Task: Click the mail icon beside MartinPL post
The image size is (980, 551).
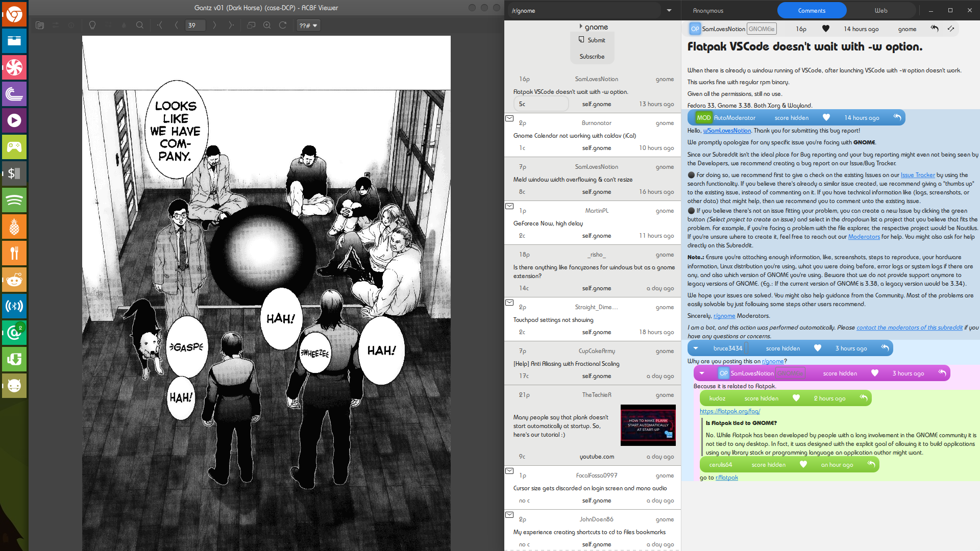Action: tap(509, 206)
